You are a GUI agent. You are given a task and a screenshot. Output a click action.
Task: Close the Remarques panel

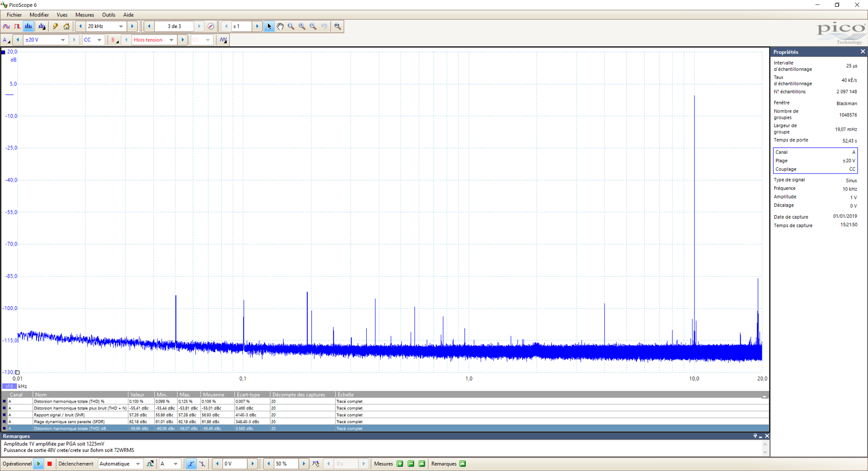pyautogui.click(x=767, y=436)
